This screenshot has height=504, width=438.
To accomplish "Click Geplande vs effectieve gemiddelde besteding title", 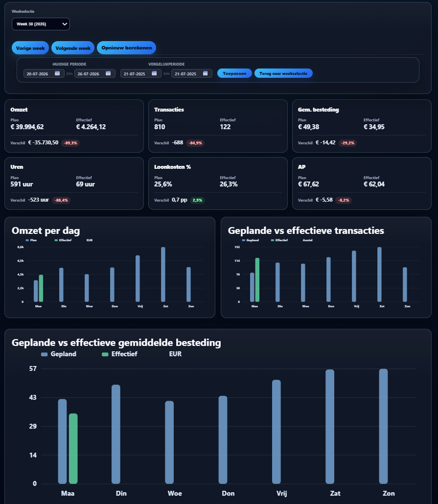I will 116,343.
